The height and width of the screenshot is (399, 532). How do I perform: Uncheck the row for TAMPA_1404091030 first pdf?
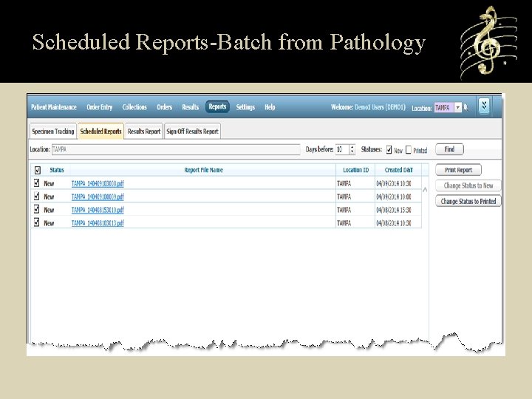[x=37, y=183]
